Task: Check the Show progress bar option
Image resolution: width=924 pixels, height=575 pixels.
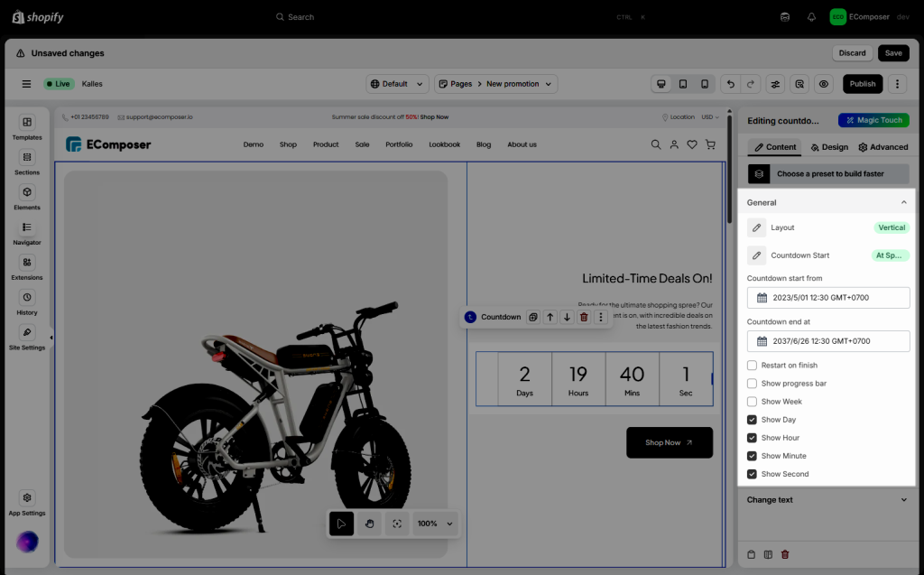Action: (x=753, y=384)
